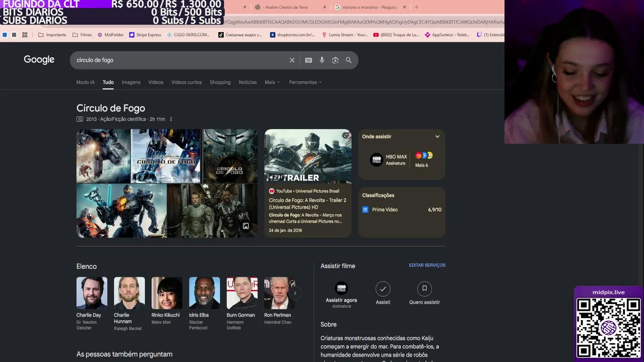This screenshot has width=644, height=362.
Task: Clear the search box with the X icon
Action: (292, 60)
